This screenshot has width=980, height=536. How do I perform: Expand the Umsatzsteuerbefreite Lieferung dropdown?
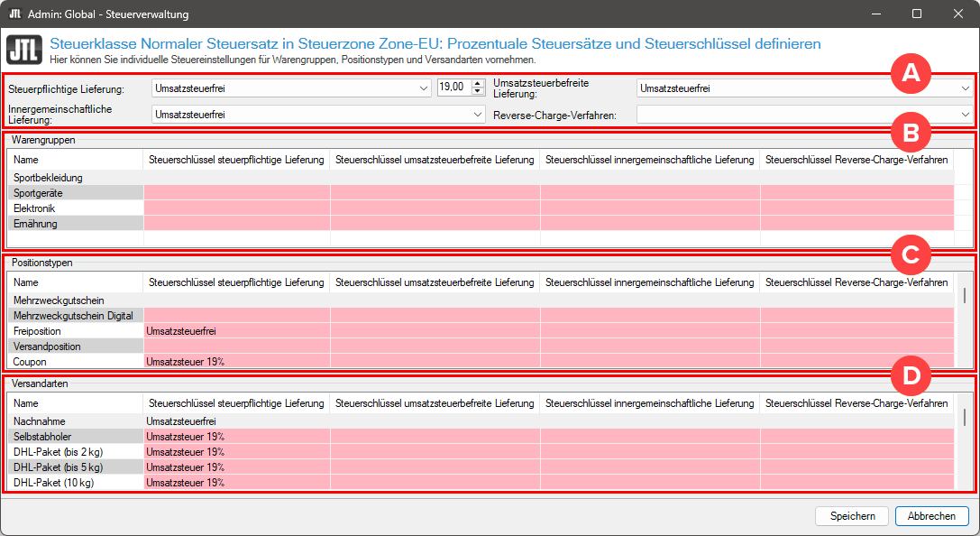tap(965, 88)
